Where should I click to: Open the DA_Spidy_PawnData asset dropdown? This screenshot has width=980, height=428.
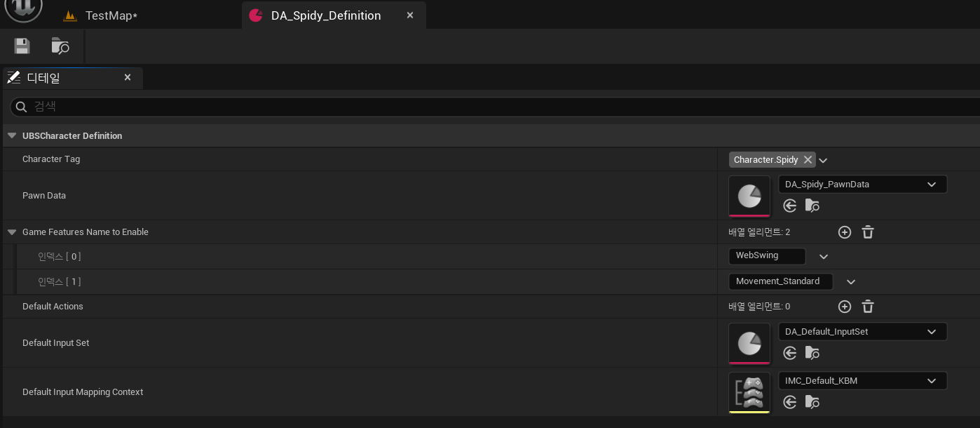[862, 185]
